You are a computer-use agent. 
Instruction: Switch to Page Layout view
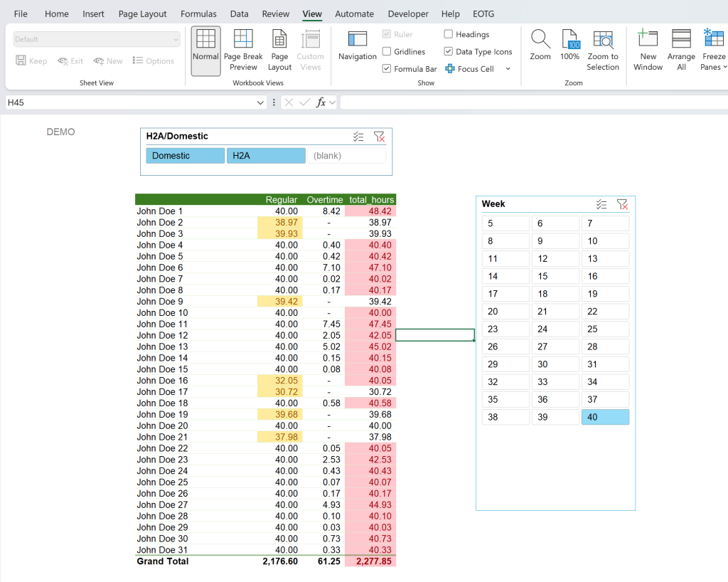279,51
